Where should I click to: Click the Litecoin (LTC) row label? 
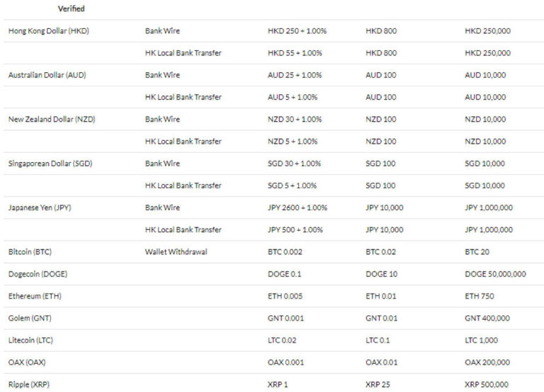(33, 340)
